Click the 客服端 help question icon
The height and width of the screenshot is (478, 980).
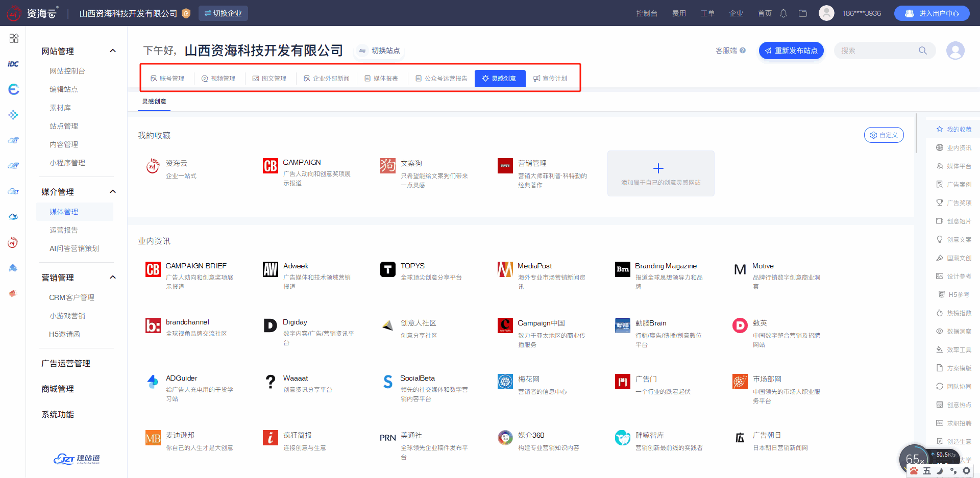pos(743,51)
